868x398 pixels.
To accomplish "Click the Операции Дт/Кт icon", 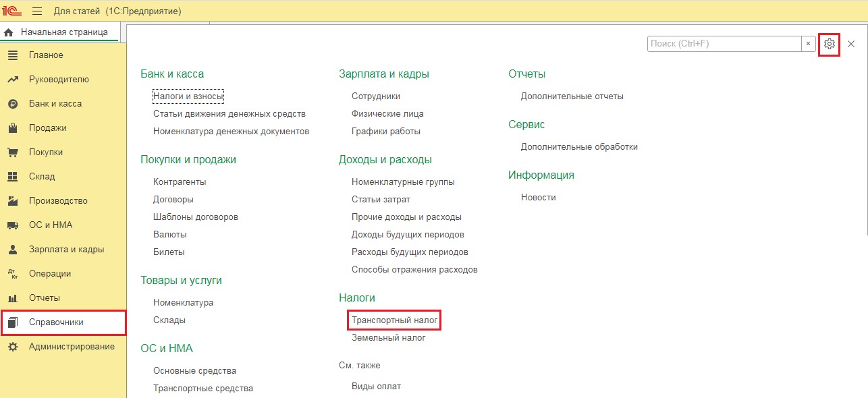I will (12, 274).
